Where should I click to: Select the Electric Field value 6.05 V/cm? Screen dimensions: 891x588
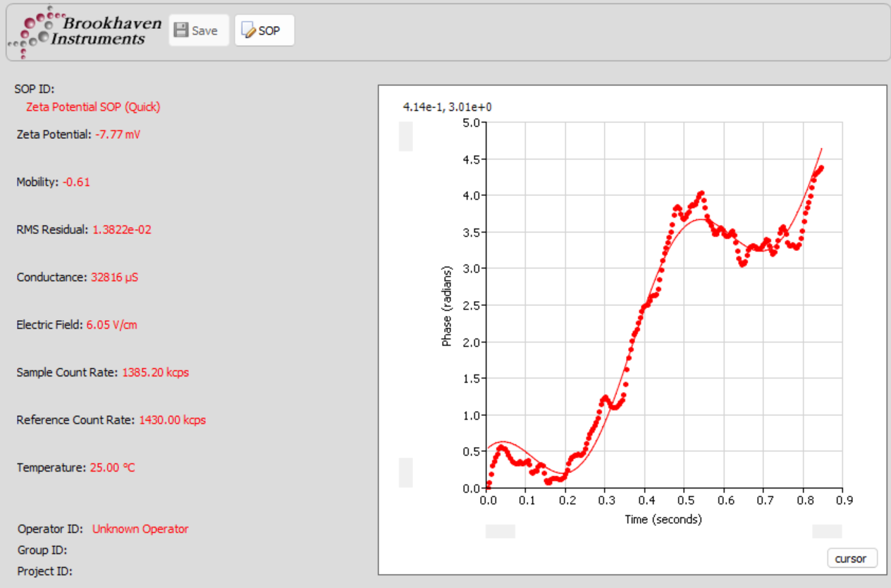point(112,325)
